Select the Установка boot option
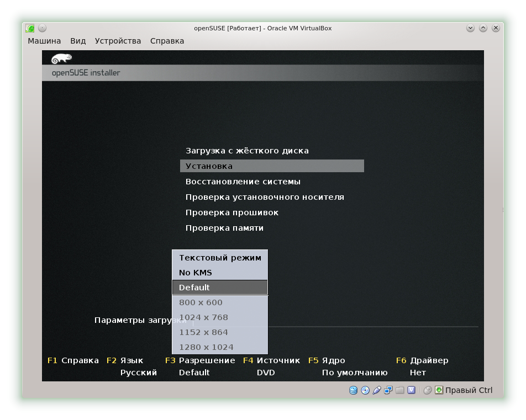The height and width of the screenshot is (420, 526). (x=272, y=166)
